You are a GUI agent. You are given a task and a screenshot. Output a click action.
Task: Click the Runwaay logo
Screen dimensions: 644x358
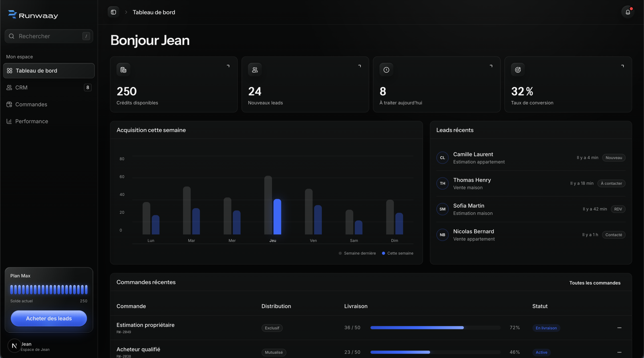[x=33, y=15]
